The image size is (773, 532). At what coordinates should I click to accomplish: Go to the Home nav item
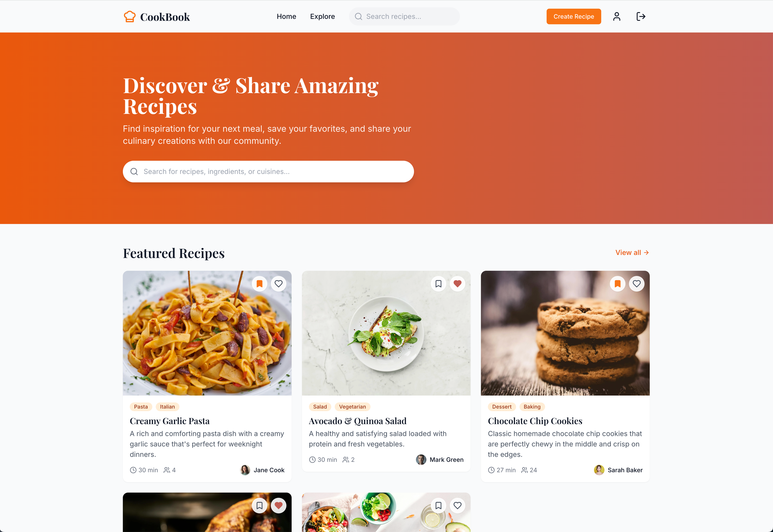point(286,16)
